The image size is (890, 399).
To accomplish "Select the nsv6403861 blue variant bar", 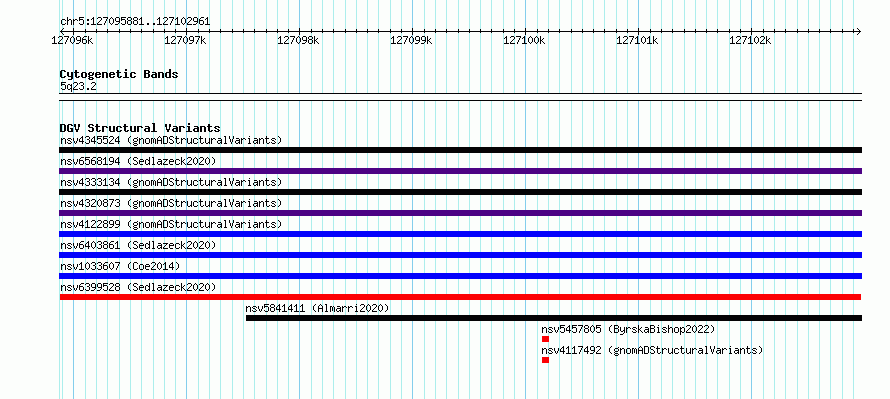I will click(460, 255).
